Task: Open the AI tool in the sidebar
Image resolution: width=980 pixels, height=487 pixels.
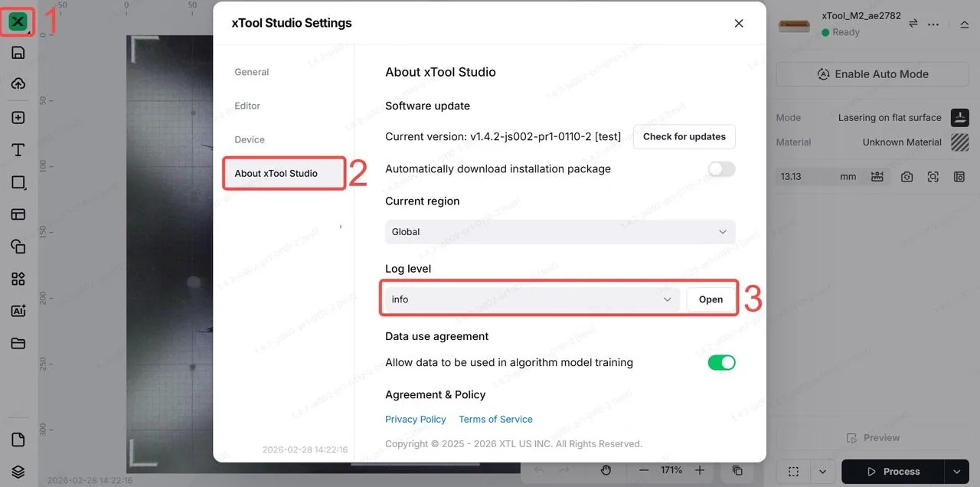Action: click(18, 311)
